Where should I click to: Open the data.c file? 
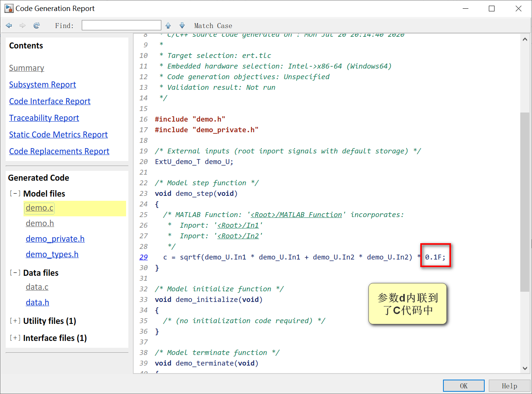point(37,287)
